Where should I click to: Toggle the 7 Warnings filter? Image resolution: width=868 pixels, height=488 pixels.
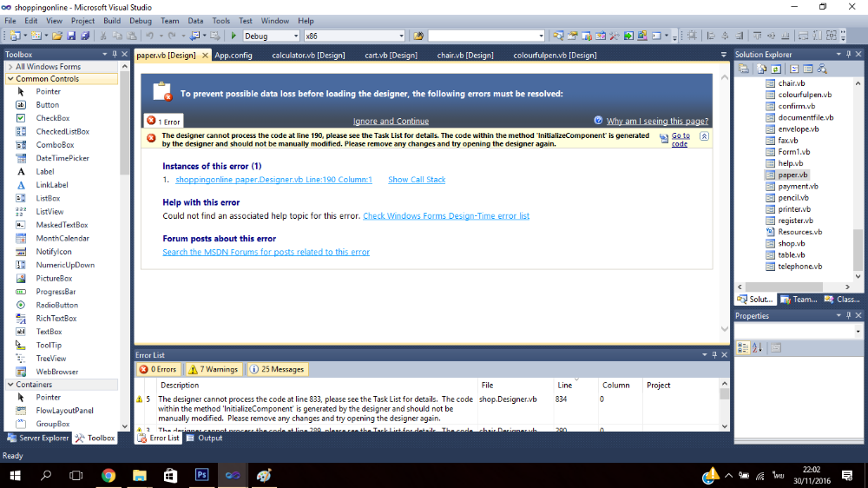click(x=213, y=369)
